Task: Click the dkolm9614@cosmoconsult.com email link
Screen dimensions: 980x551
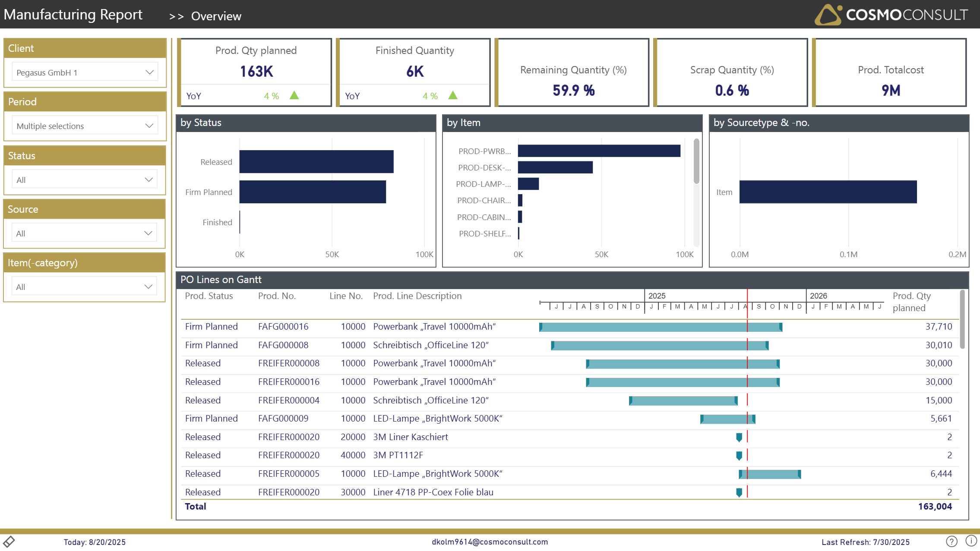Action: point(490,542)
